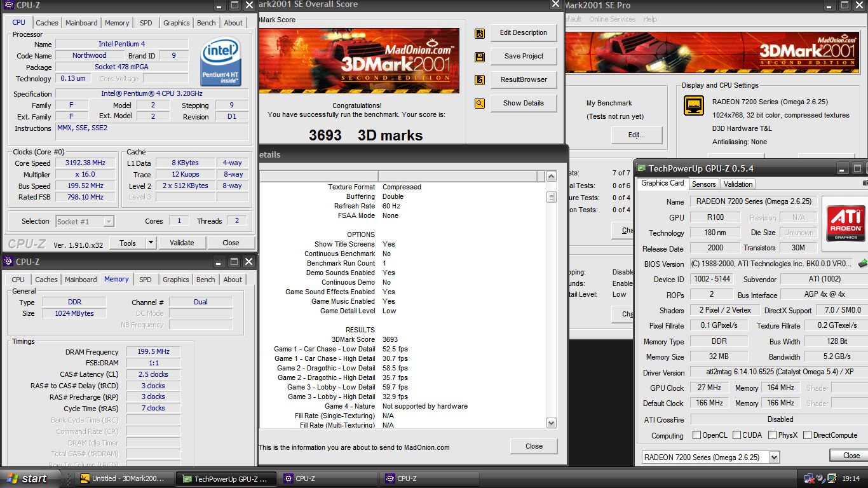This screenshot has height=488, width=868.
Task: Open the Online Services menu in 3DMark
Action: tap(613, 19)
